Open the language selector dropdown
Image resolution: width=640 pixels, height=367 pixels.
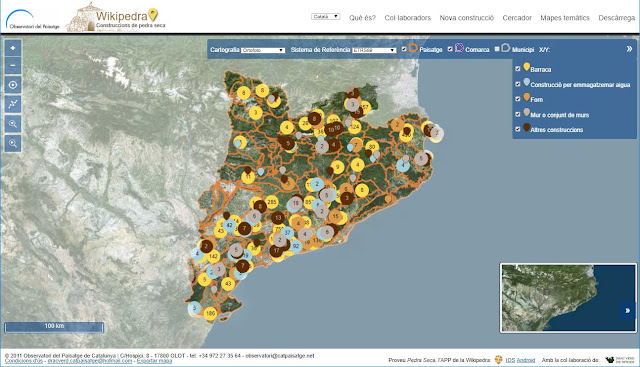pyautogui.click(x=326, y=17)
